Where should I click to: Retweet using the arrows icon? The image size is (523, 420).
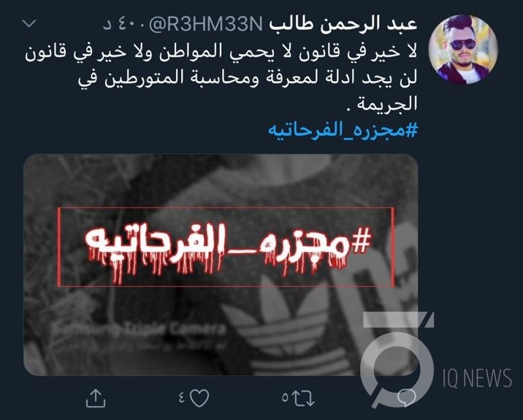pyautogui.click(x=303, y=398)
